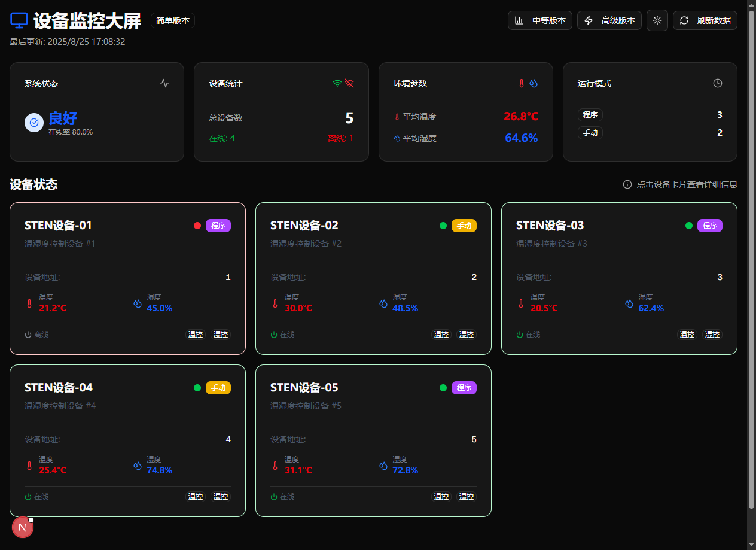Click the 刷新数据 refresh button
This screenshot has height=550, width=756.
pos(705,20)
